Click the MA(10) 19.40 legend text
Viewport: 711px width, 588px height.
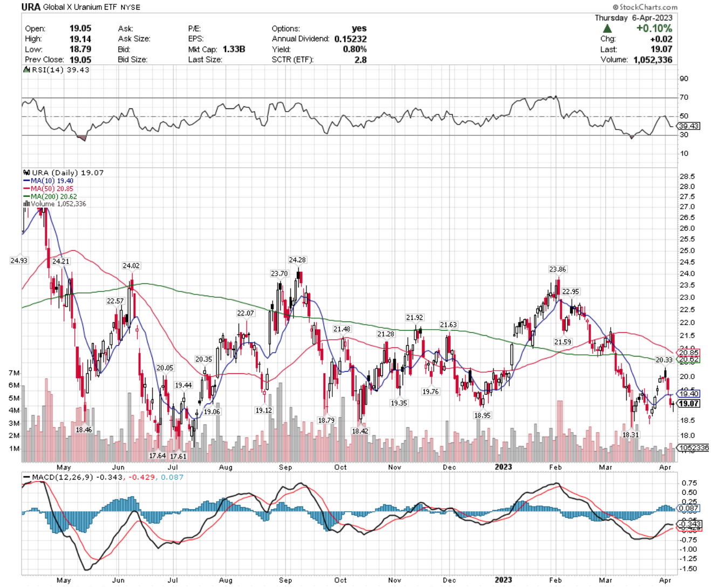pyautogui.click(x=52, y=181)
